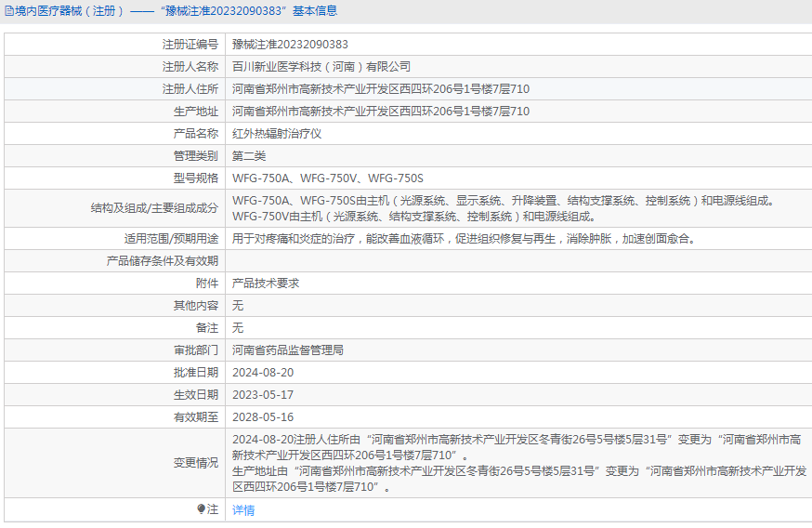Select the 第二类 category value
The image size is (812, 528).
(249, 156)
